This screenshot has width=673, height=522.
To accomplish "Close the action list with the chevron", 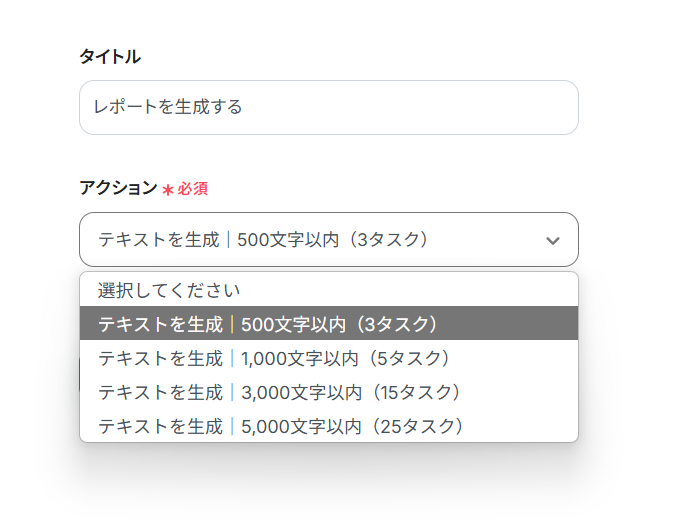I will tap(552, 240).
